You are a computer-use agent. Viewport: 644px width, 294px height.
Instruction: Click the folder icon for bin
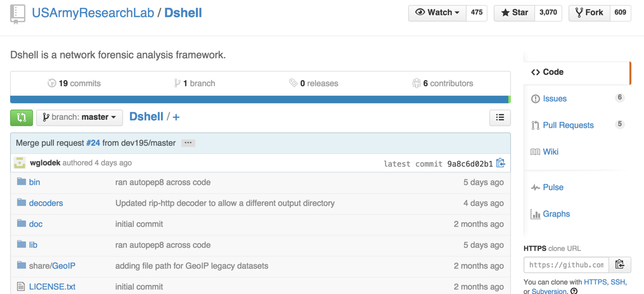pos(21,182)
